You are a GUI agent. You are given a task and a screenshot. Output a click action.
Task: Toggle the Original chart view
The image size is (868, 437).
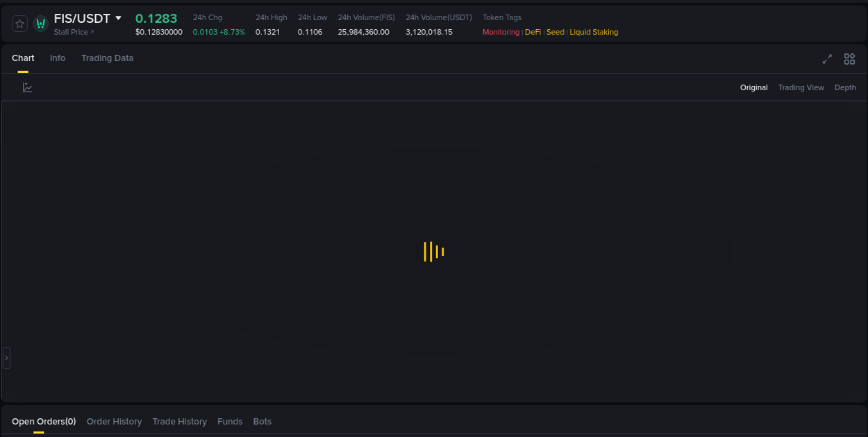click(753, 87)
